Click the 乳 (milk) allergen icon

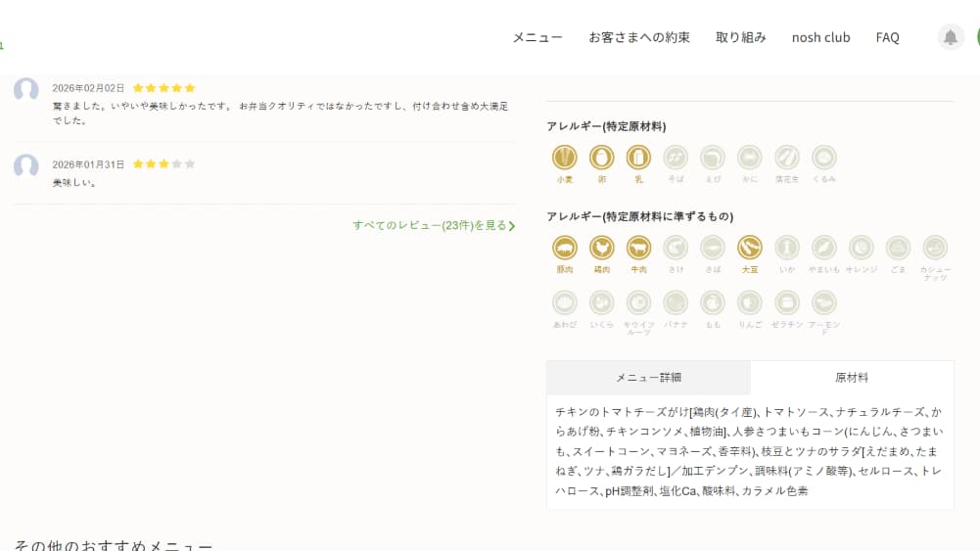[x=638, y=158]
